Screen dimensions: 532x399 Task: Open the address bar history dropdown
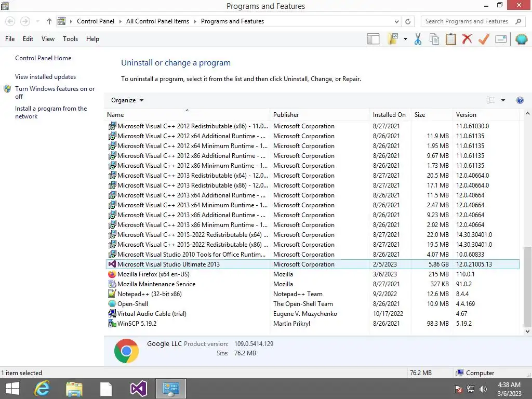pyautogui.click(x=396, y=21)
